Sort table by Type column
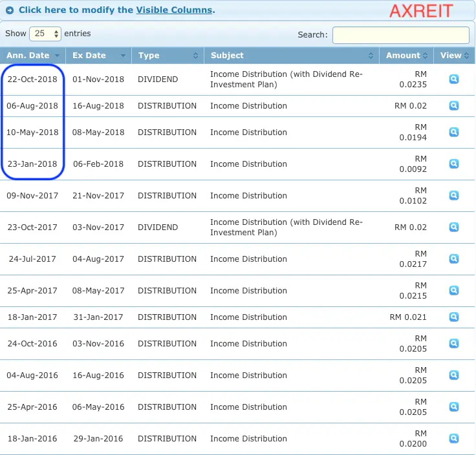Viewport: 476px width, 455px height. (x=168, y=56)
